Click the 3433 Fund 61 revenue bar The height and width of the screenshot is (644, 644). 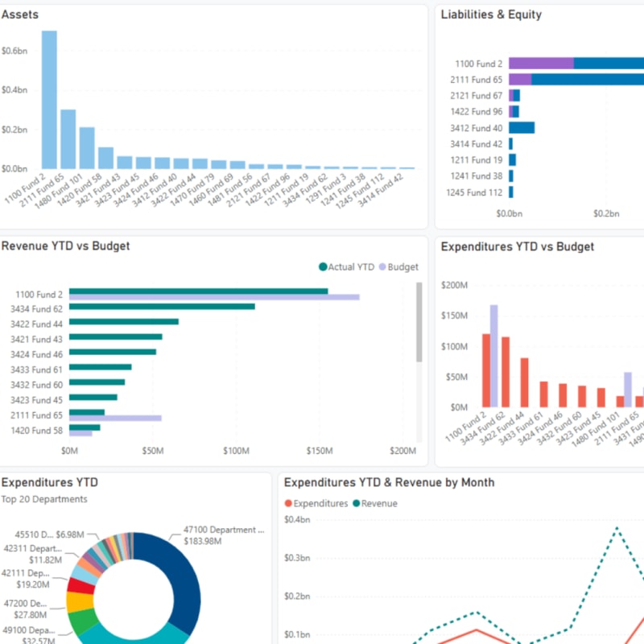point(100,367)
